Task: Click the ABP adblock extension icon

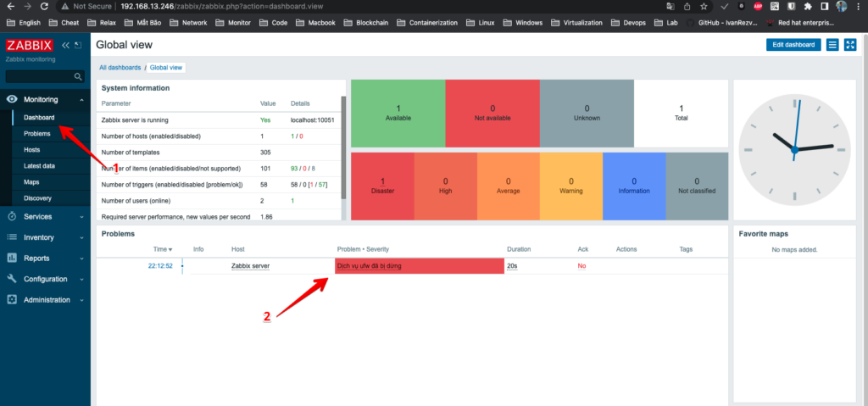Action: coord(758,7)
